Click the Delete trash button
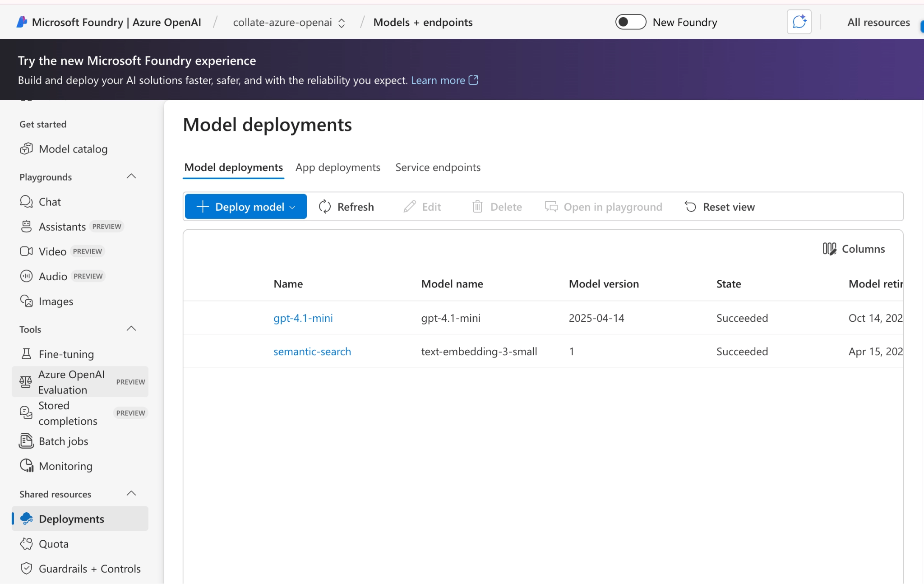 [497, 207]
